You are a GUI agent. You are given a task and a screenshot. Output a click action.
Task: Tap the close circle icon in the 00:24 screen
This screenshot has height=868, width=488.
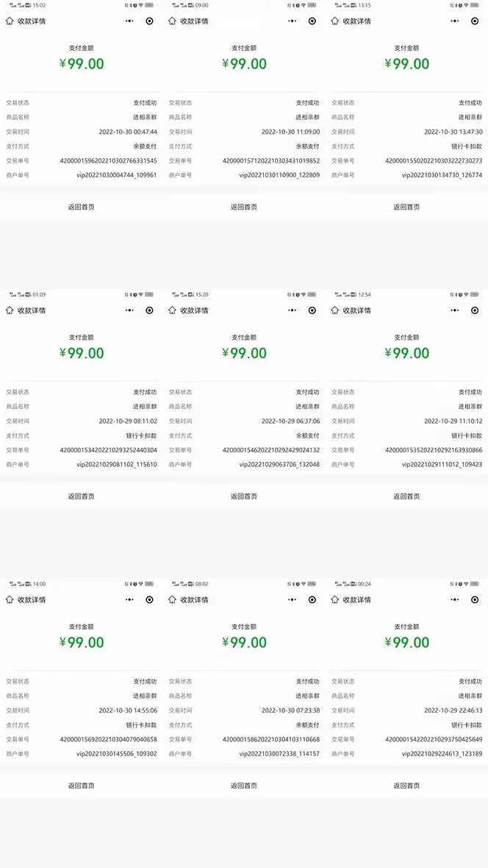[x=475, y=600]
